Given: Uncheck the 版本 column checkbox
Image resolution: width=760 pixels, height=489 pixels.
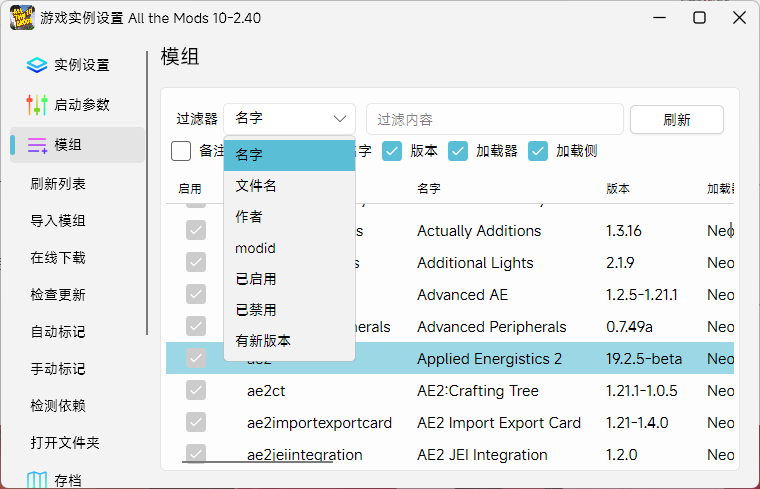Looking at the screenshot, I should pos(393,151).
